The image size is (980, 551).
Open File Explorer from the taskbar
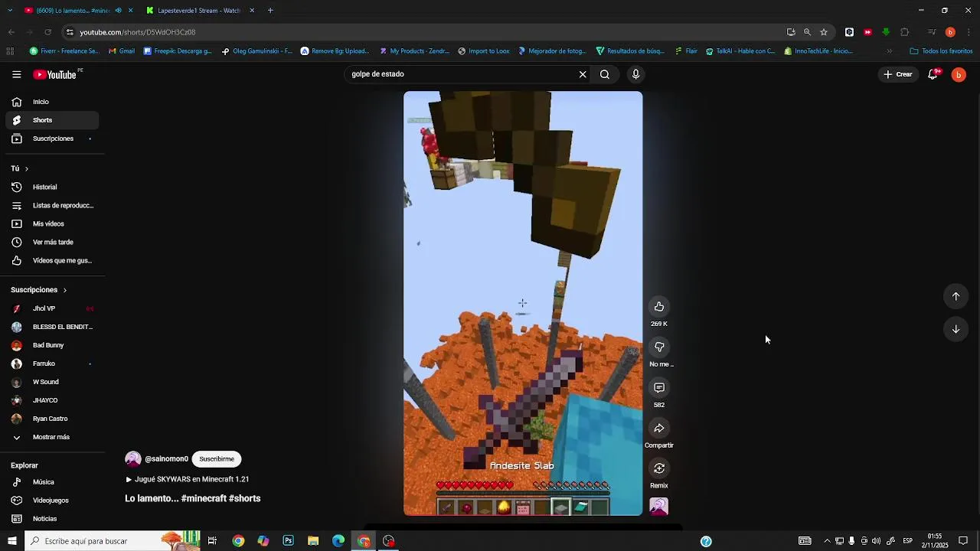click(313, 541)
